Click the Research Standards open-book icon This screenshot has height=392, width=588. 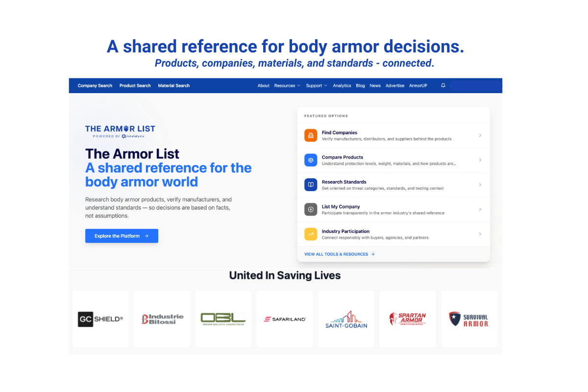311,185
